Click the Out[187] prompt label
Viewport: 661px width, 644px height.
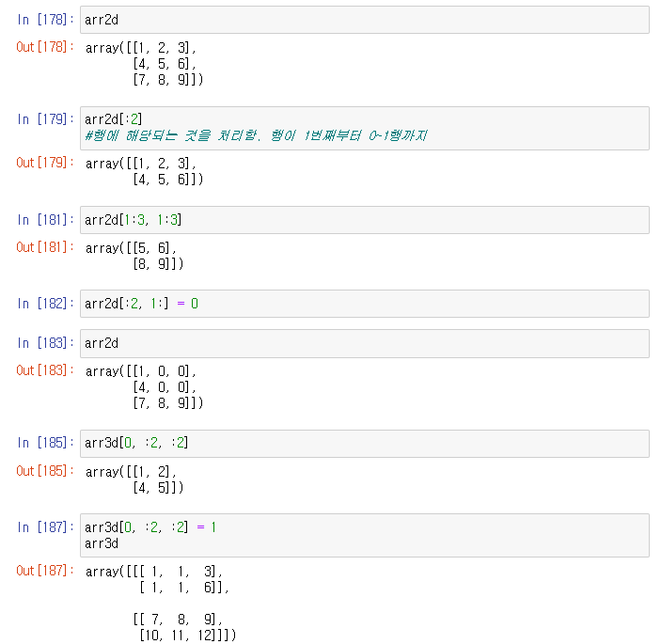(45, 571)
